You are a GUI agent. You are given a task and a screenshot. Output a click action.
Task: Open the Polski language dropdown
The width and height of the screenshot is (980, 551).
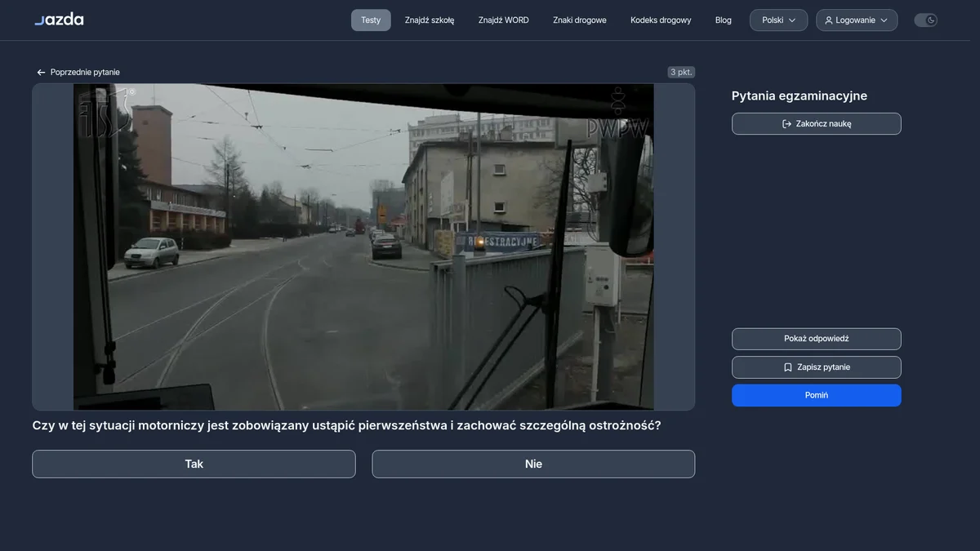point(778,20)
